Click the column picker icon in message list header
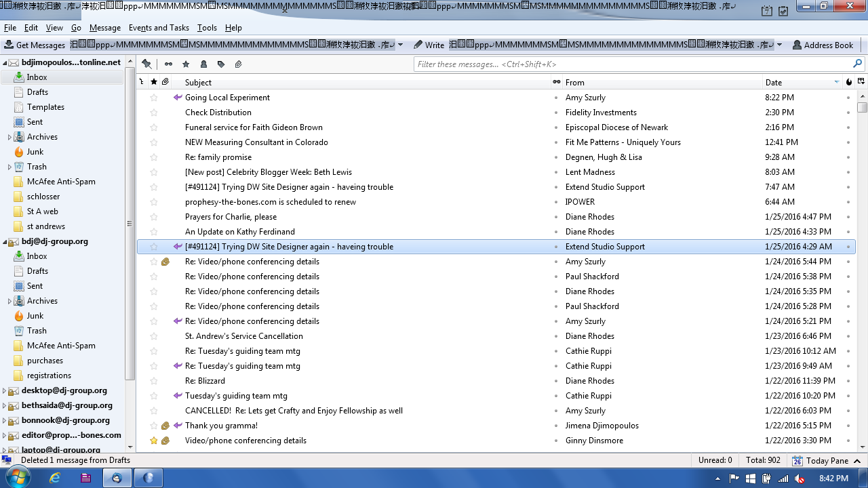The image size is (868, 488). pyautogui.click(x=861, y=82)
